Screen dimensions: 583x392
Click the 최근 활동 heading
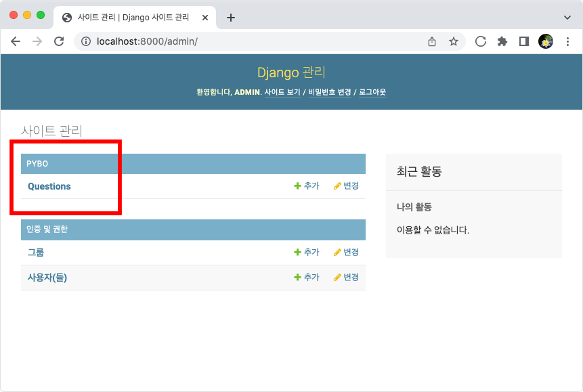coord(419,171)
